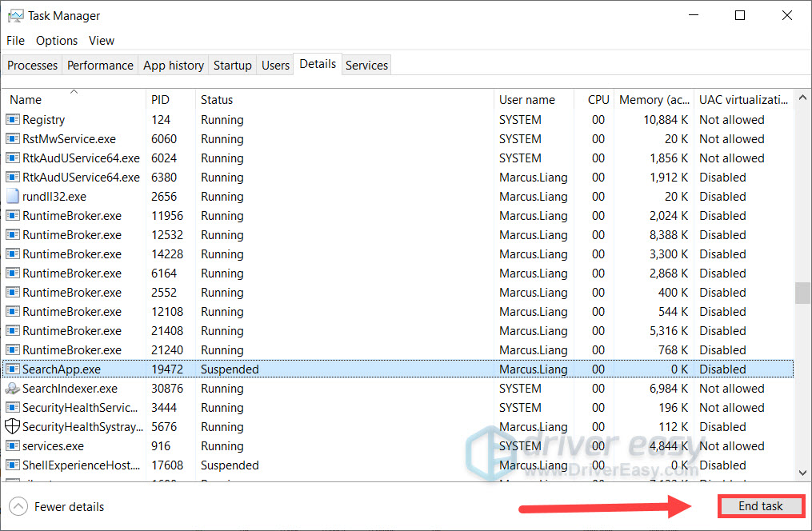Image resolution: width=812 pixels, height=531 pixels.
Task: Click the Registry process icon
Action: 13,120
